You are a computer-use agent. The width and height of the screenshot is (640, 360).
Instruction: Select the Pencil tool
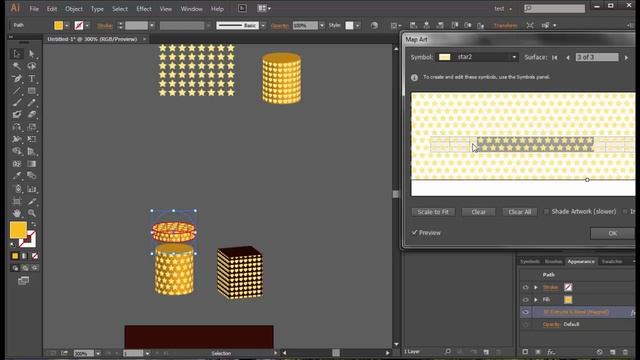[31, 103]
